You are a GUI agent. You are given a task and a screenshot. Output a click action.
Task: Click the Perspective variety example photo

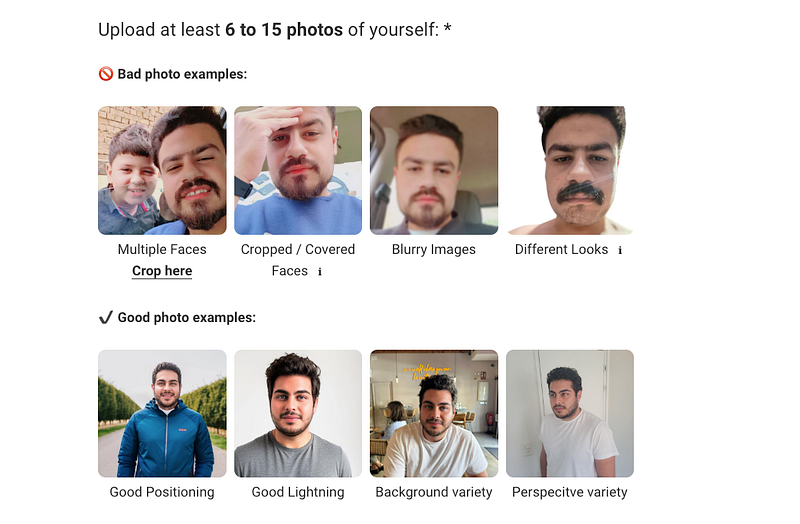click(x=570, y=413)
